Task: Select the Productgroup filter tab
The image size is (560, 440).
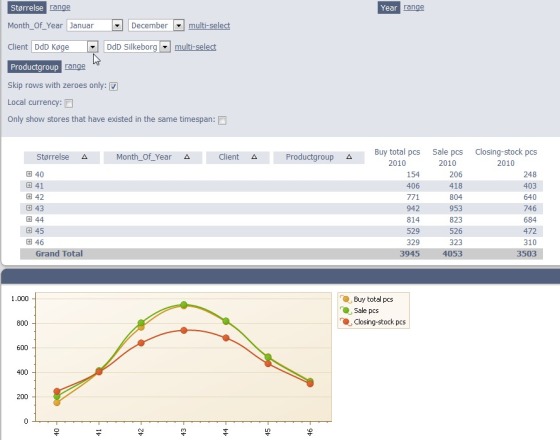Action: coord(35,67)
